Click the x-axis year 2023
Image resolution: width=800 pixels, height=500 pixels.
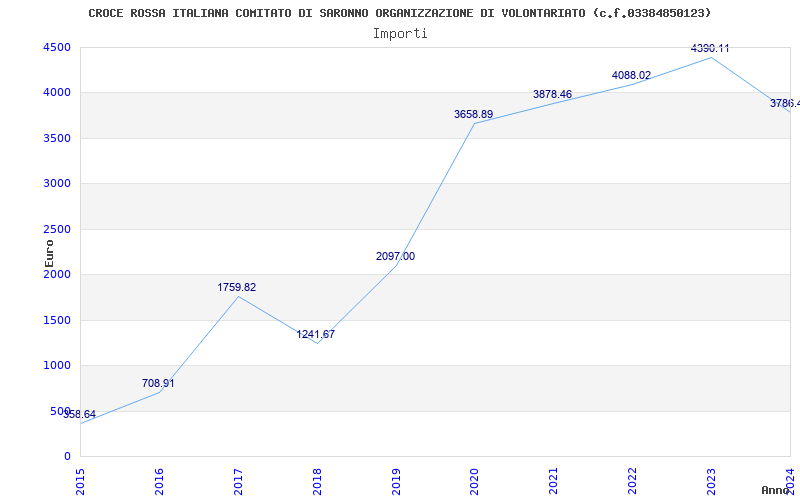(x=711, y=482)
